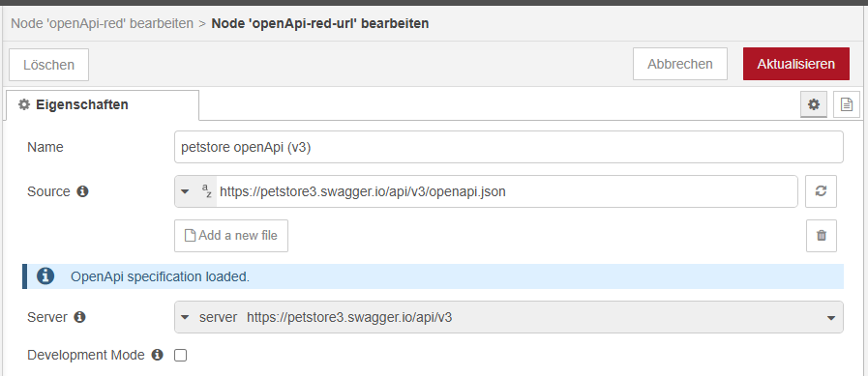Open the Source type selector dropdown arrow

[x=185, y=192]
